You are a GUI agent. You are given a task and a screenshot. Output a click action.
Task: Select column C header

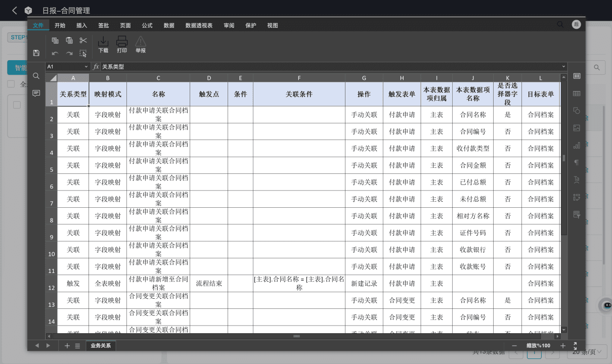tap(158, 78)
